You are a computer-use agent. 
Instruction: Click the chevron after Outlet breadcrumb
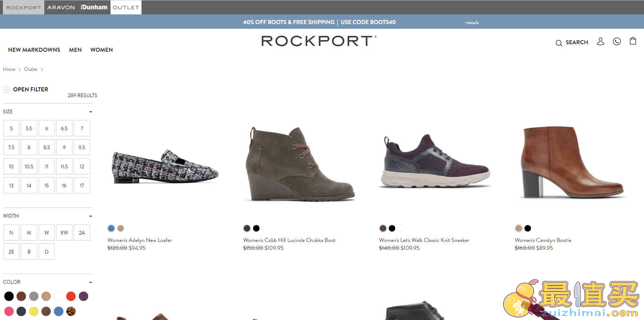tap(42, 70)
